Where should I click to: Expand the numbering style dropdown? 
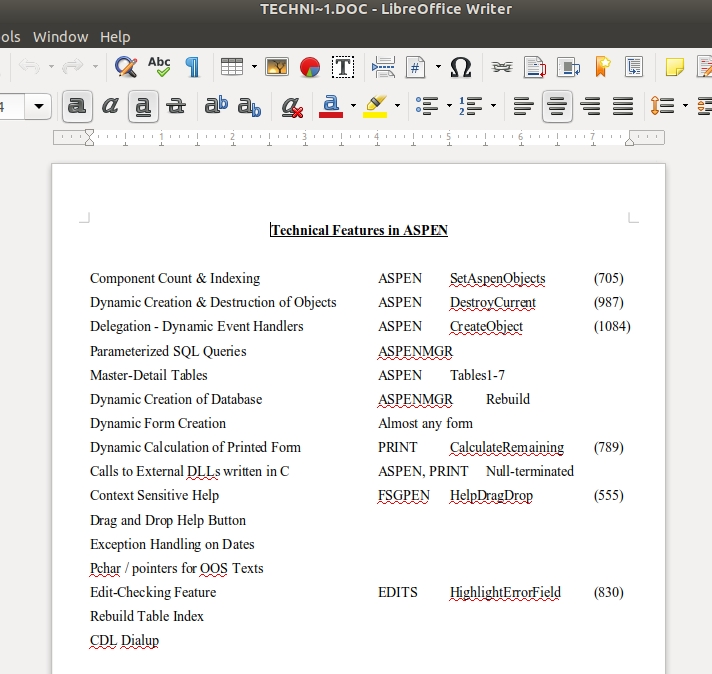coord(494,106)
